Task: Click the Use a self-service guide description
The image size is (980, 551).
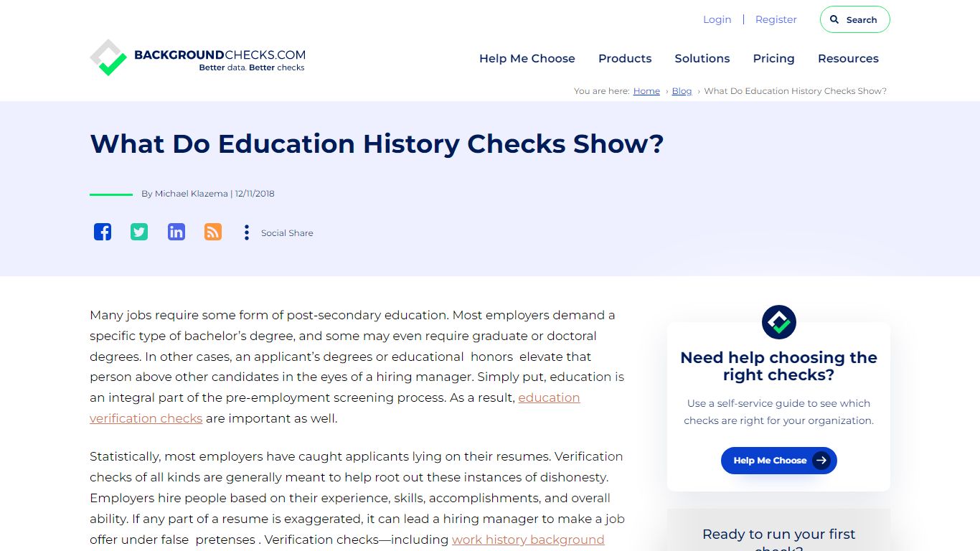Action: click(x=779, y=412)
